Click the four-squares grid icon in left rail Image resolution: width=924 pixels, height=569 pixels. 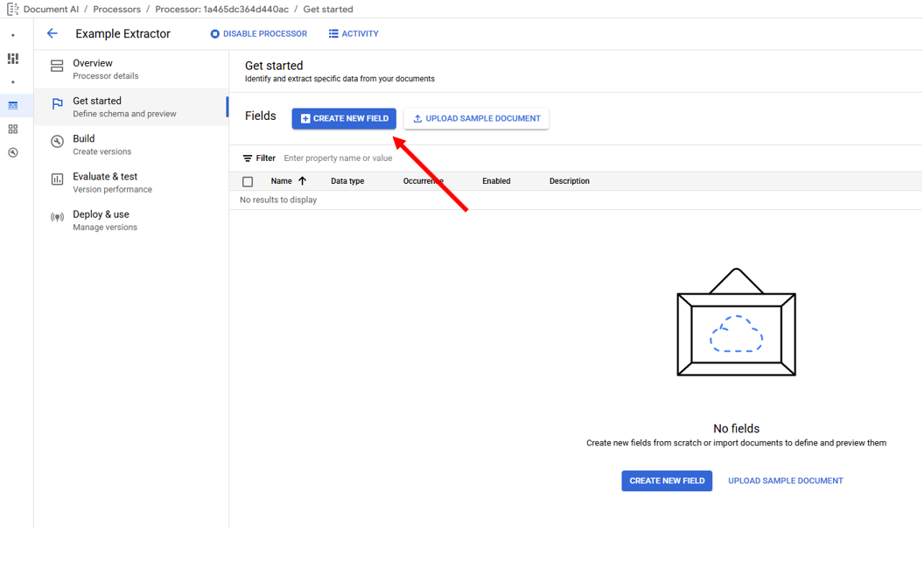coord(13,130)
